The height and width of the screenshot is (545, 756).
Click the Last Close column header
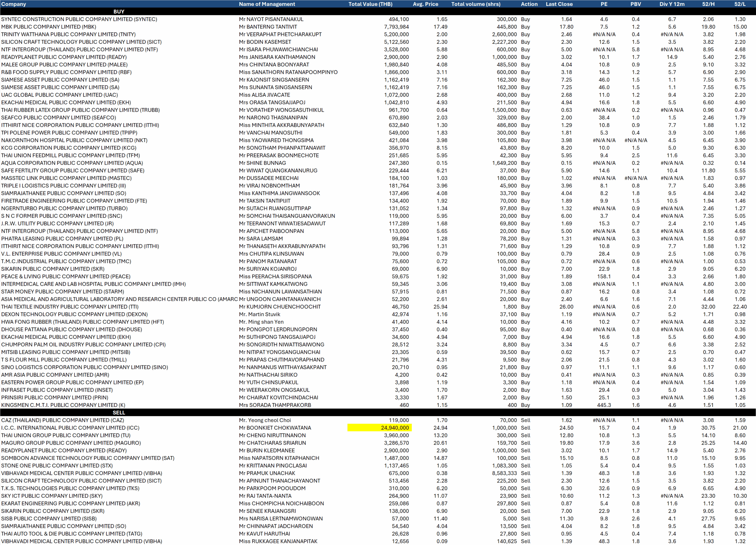[559, 4]
